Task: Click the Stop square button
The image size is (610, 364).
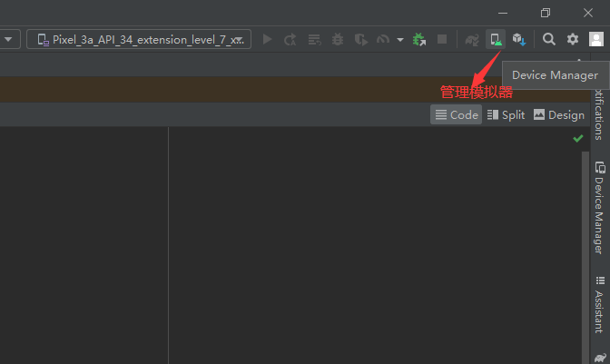Action: (x=442, y=39)
